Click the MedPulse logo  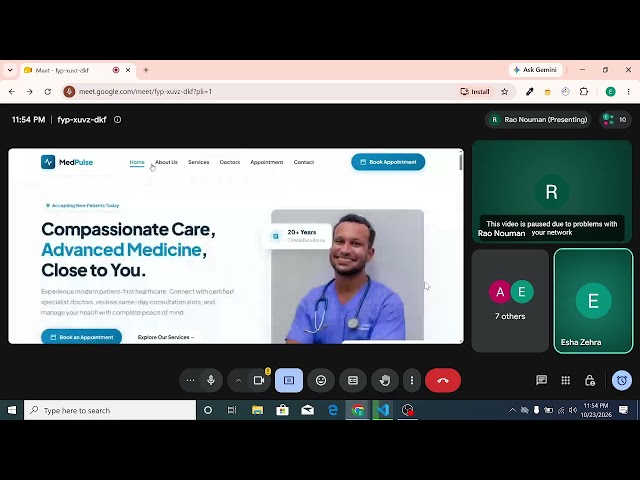(x=67, y=162)
